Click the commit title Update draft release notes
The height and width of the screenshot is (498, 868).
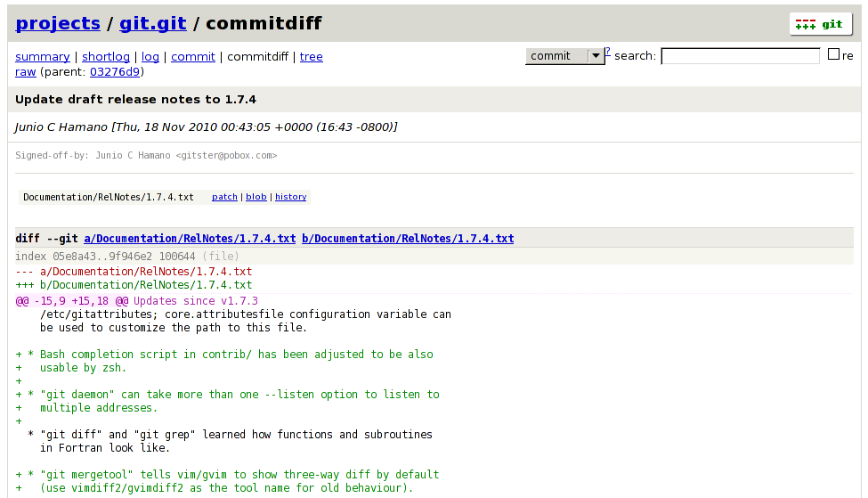(135, 100)
